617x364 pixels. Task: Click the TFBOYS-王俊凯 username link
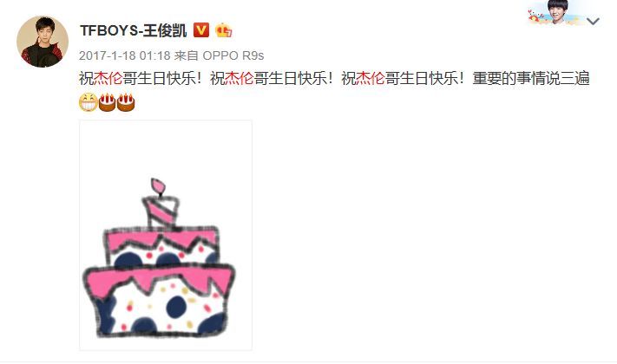134,30
